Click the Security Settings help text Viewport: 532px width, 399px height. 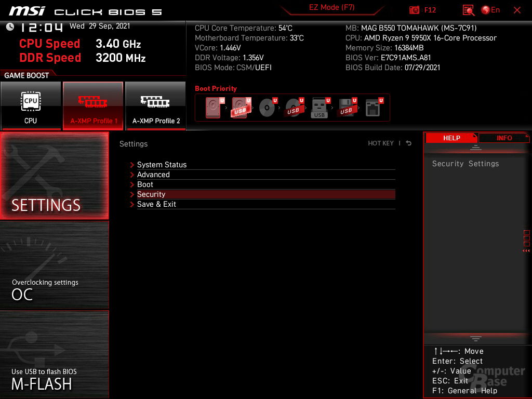click(465, 164)
